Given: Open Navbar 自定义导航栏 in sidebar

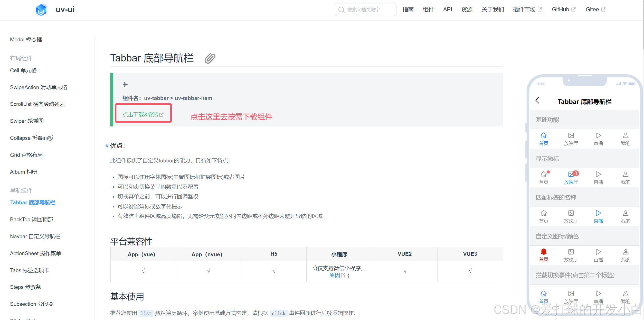Looking at the screenshot, I should [35, 236].
